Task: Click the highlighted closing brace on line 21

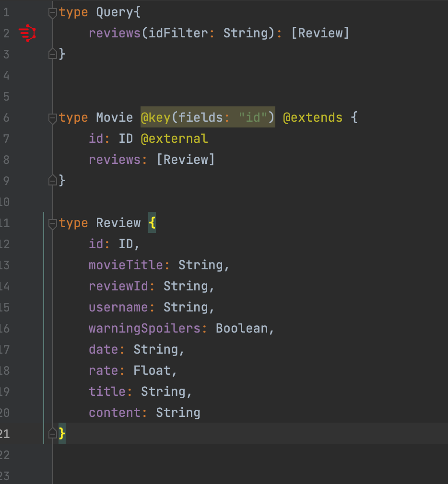Action: pos(62,434)
